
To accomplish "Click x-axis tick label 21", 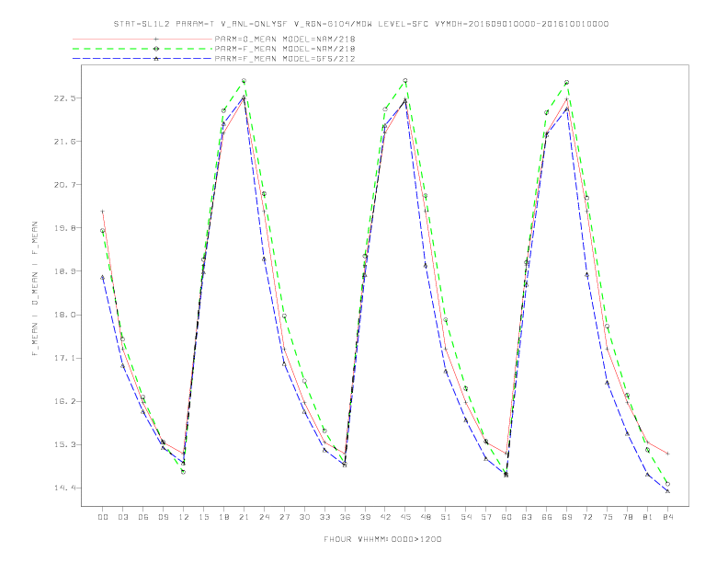I will pos(245,517).
